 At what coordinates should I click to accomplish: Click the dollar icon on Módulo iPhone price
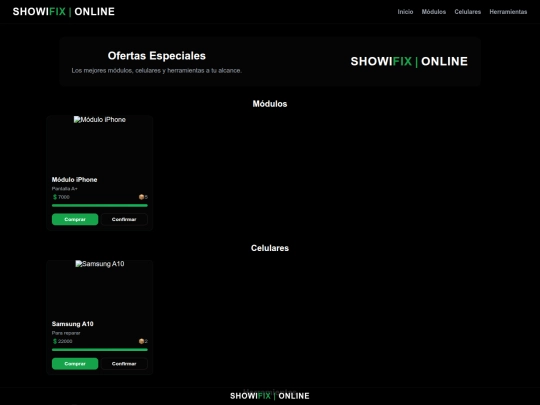55,197
